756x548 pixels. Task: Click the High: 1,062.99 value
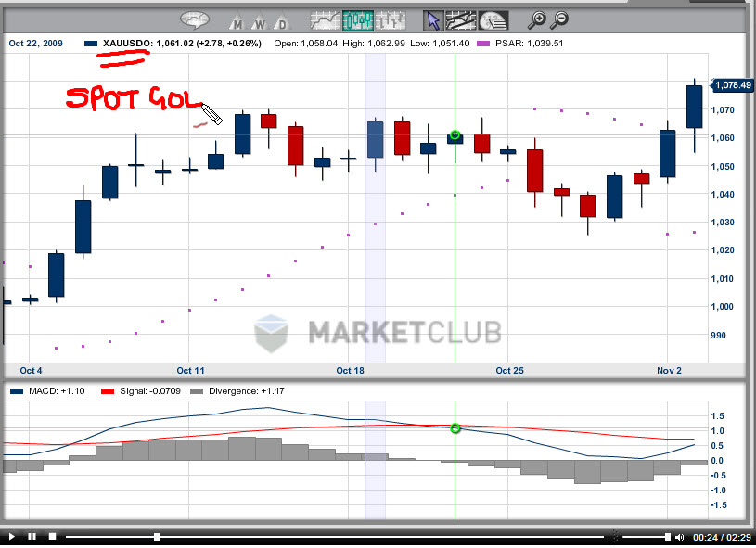(x=374, y=44)
